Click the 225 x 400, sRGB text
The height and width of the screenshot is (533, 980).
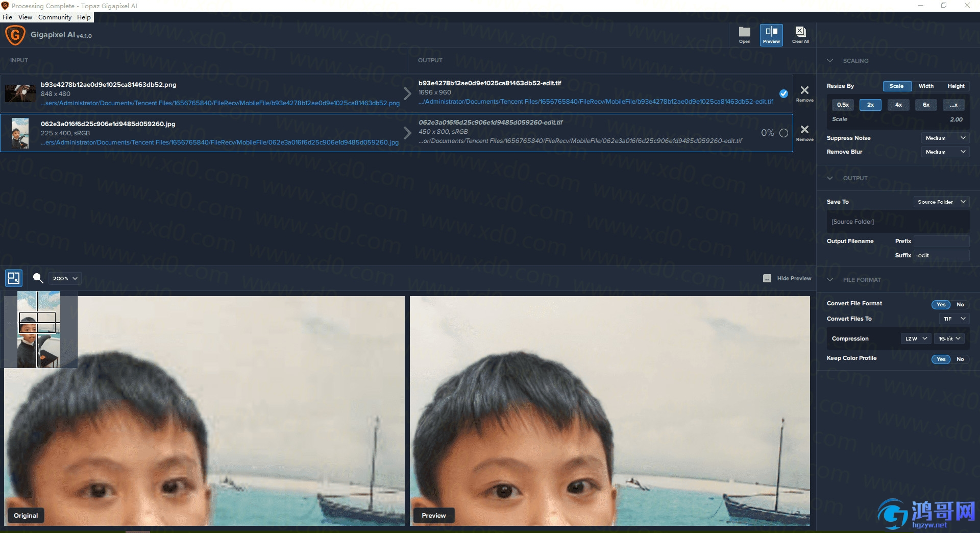coord(65,133)
